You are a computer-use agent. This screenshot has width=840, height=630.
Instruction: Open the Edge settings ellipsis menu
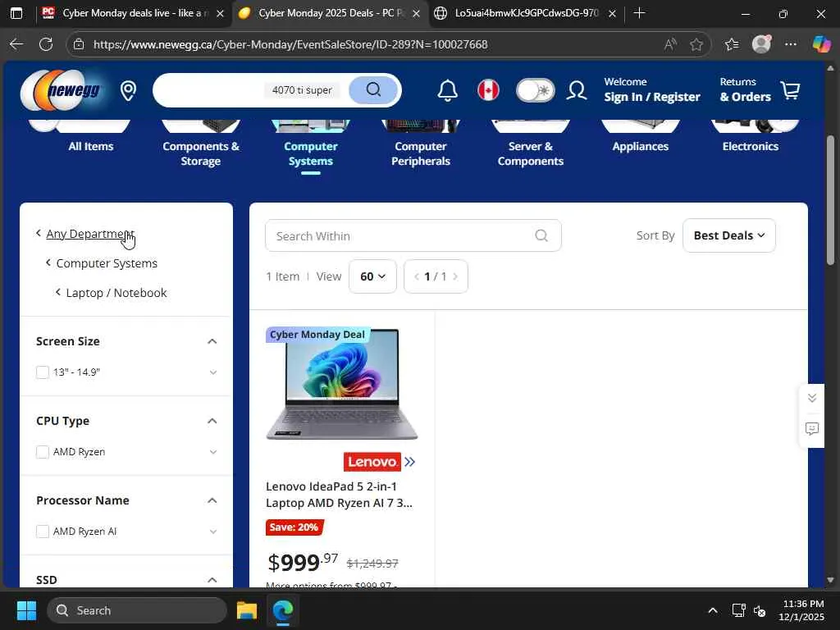[791, 44]
